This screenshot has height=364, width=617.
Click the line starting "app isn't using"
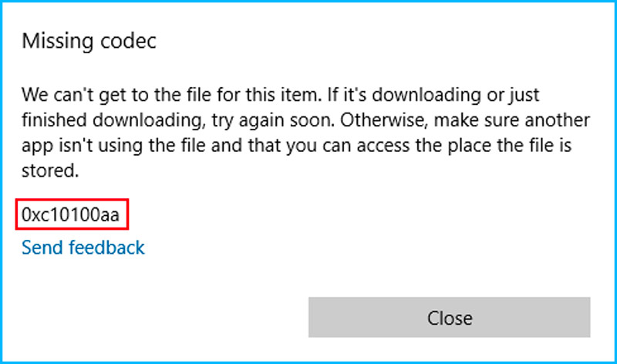point(301,147)
